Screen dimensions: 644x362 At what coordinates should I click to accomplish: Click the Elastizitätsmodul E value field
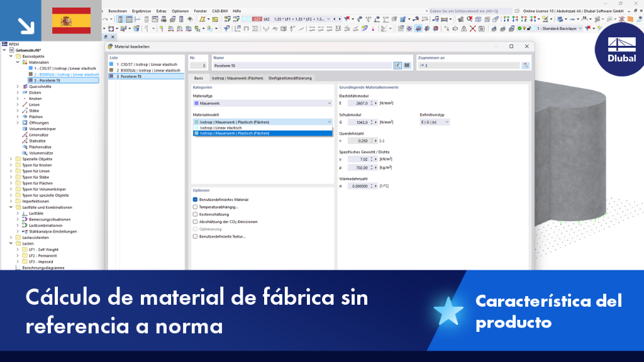(358, 104)
